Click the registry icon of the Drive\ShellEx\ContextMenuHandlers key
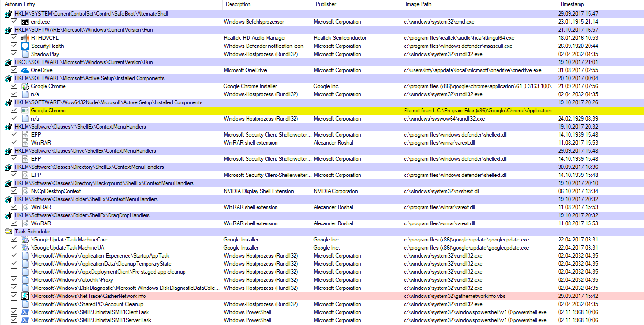The height and width of the screenshot is (325, 644). tap(8, 151)
